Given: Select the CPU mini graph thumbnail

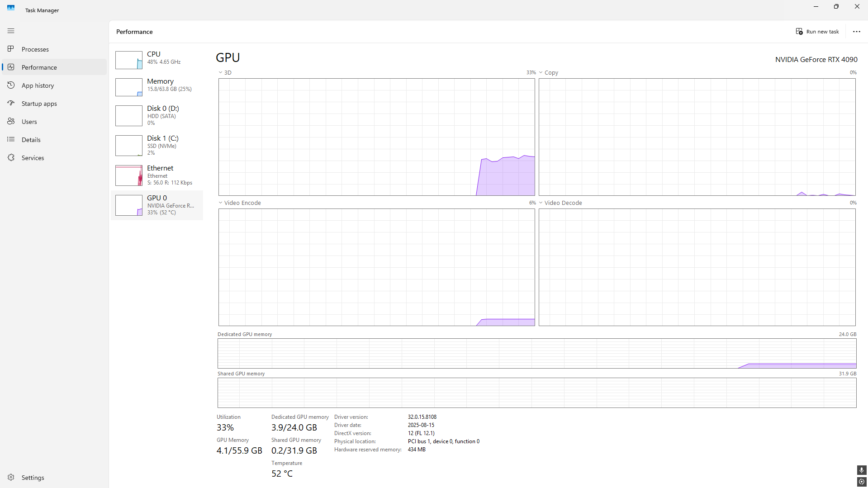Looking at the screenshot, I should click(x=129, y=60).
